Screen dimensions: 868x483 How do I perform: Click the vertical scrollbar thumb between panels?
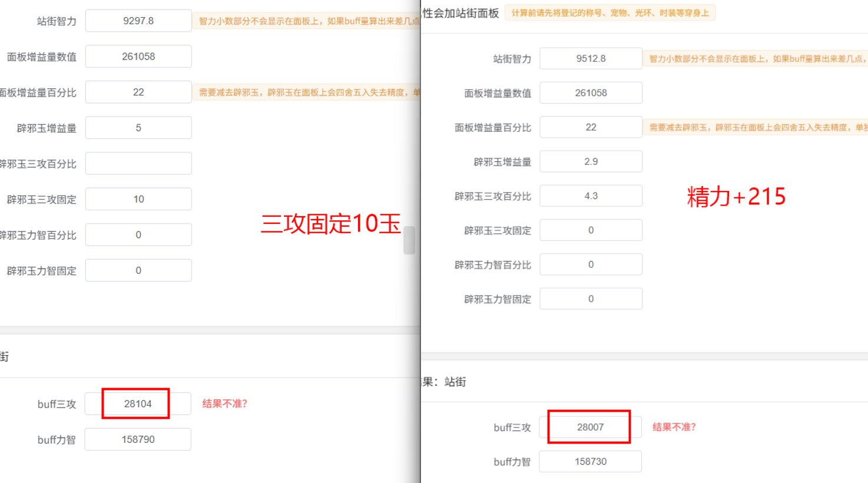point(409,240)
